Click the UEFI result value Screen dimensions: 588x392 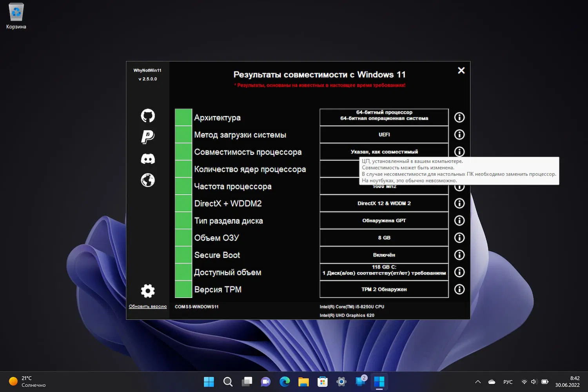pyautogui.click(x=384, y=134)
